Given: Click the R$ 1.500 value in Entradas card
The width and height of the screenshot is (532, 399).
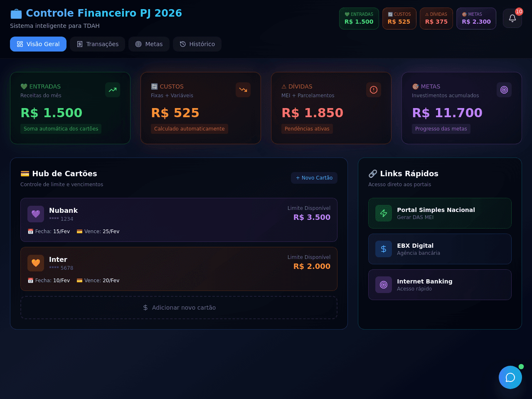Looking at the screenshot, I should 52,113.
